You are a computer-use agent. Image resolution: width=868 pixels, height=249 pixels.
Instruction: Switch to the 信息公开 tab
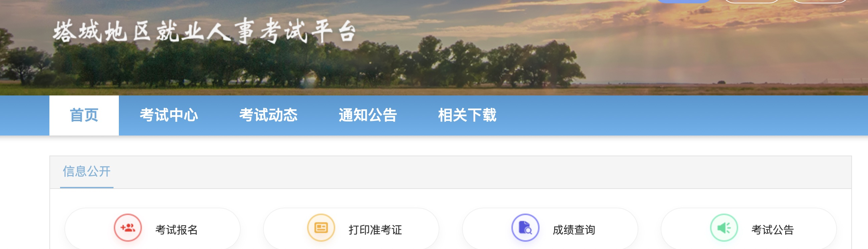[x=87, y=172]
